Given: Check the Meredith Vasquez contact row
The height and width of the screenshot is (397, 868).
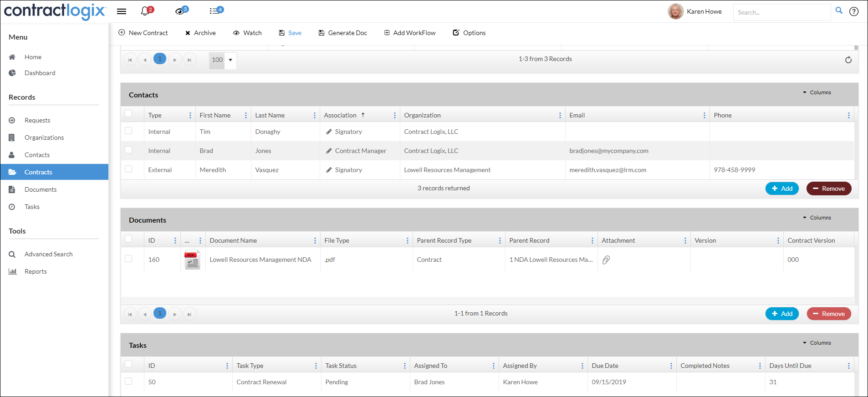Looking at the screenshot, I should 128,169.
